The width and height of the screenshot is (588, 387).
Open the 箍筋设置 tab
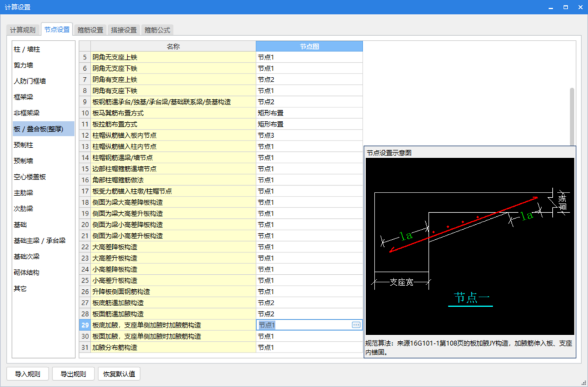90,30
